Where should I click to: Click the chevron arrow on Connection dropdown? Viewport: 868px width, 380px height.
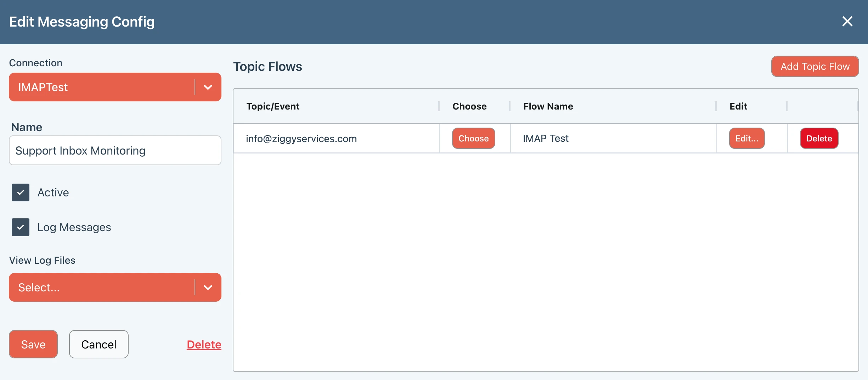pyautogui.click(x=208, y=87)
